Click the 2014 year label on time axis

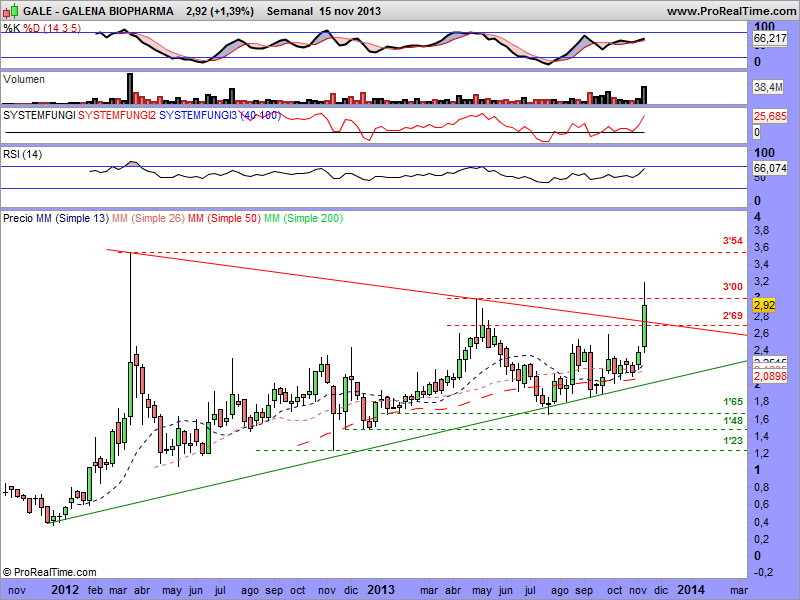tap(691, 590)
